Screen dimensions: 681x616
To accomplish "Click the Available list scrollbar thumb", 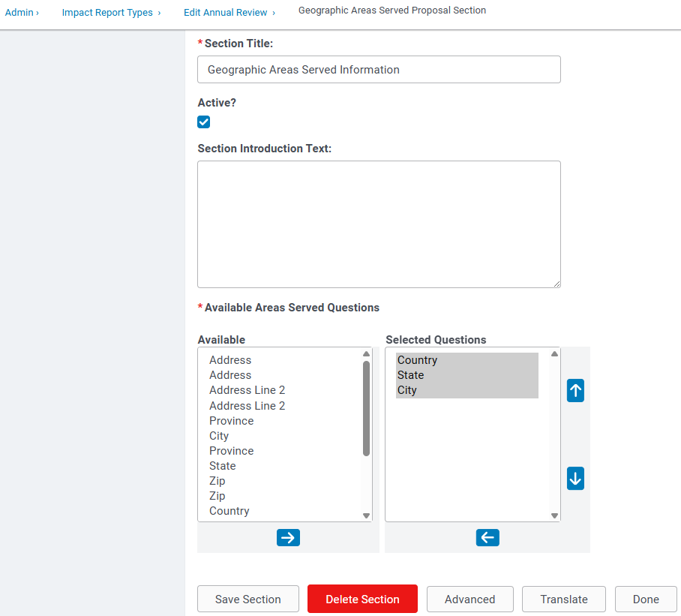I will [x=366, y=408].
